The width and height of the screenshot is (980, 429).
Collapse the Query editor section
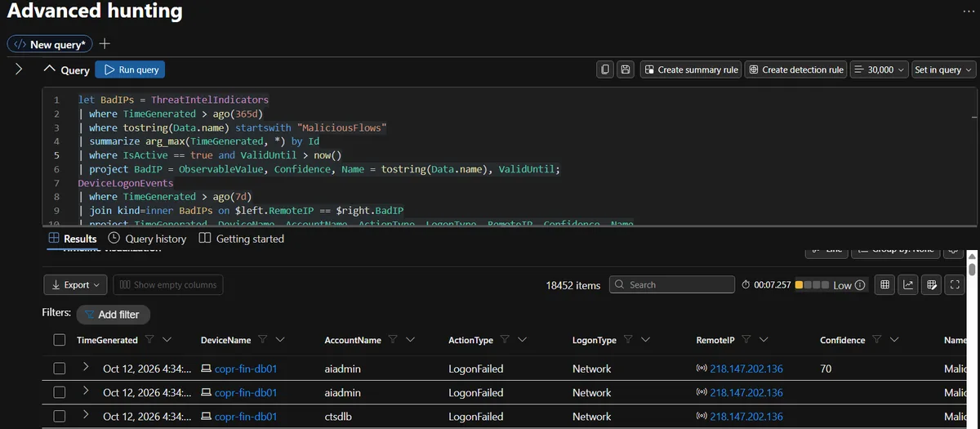(x=50, y=69)
